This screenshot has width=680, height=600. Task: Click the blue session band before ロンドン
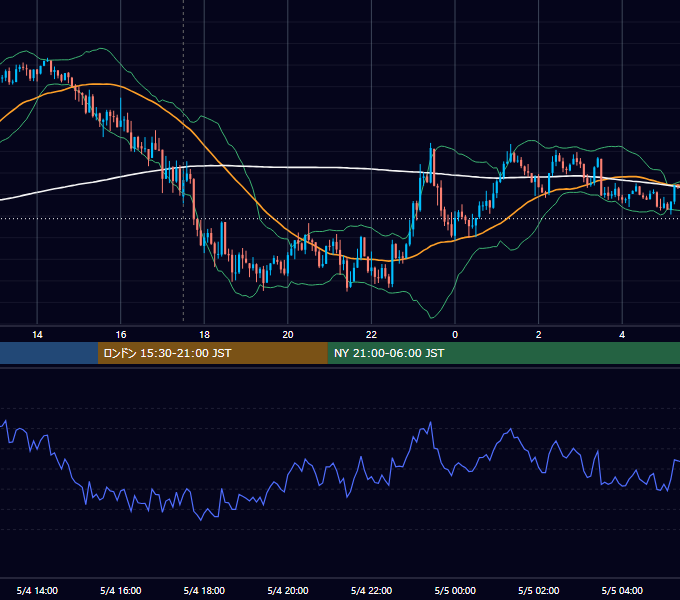(49, 353)
